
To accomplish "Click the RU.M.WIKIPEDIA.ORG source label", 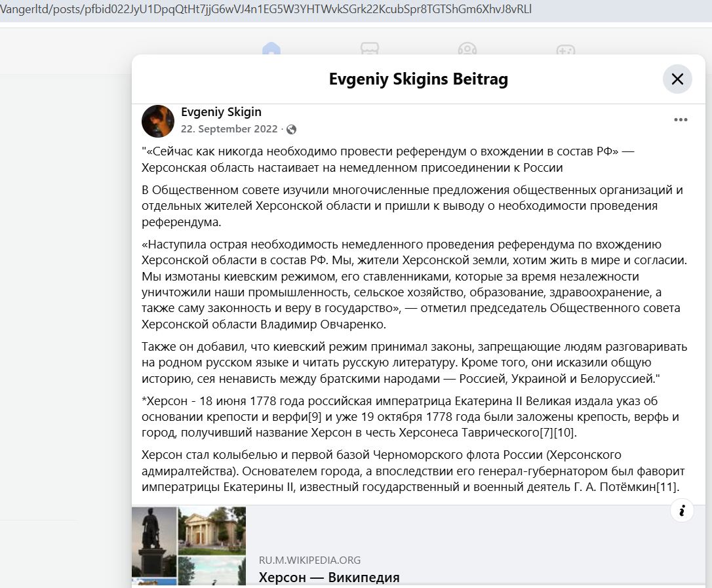I will coord(309,560).
